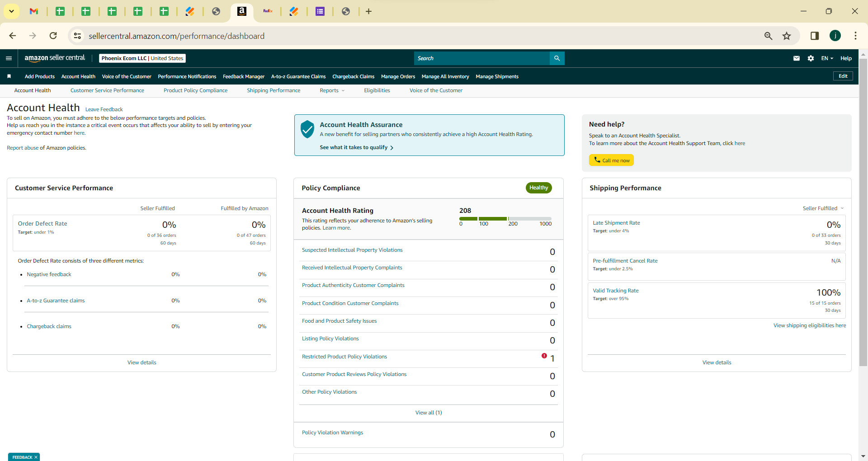Open Restricted Product Policy Violations link
Viewport: 868px width, 461px height.
pos(344,357)
